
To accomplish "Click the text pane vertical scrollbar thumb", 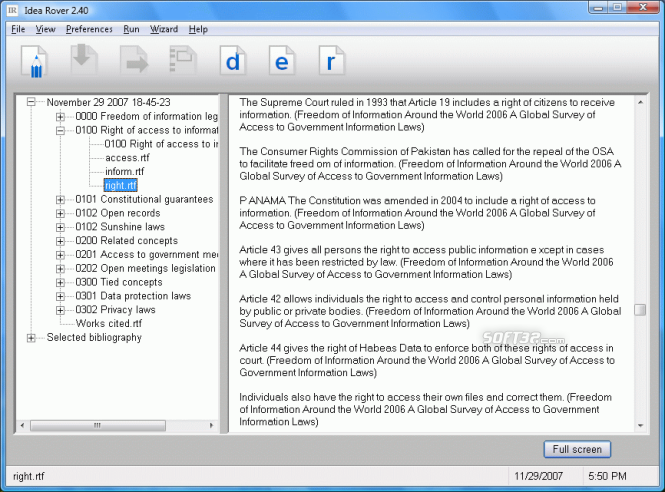I will (640, 310).
